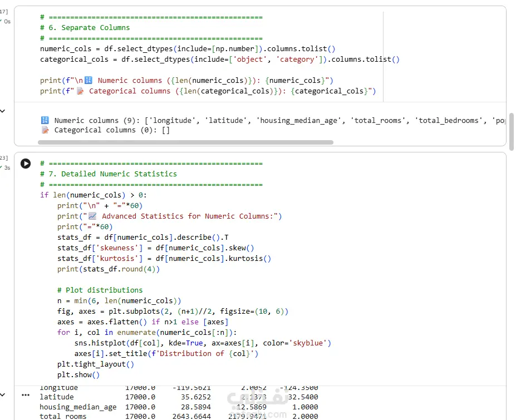Click 'print(stats_df.round(4))' line
516x420 pixels.
[x=109, y=269]
